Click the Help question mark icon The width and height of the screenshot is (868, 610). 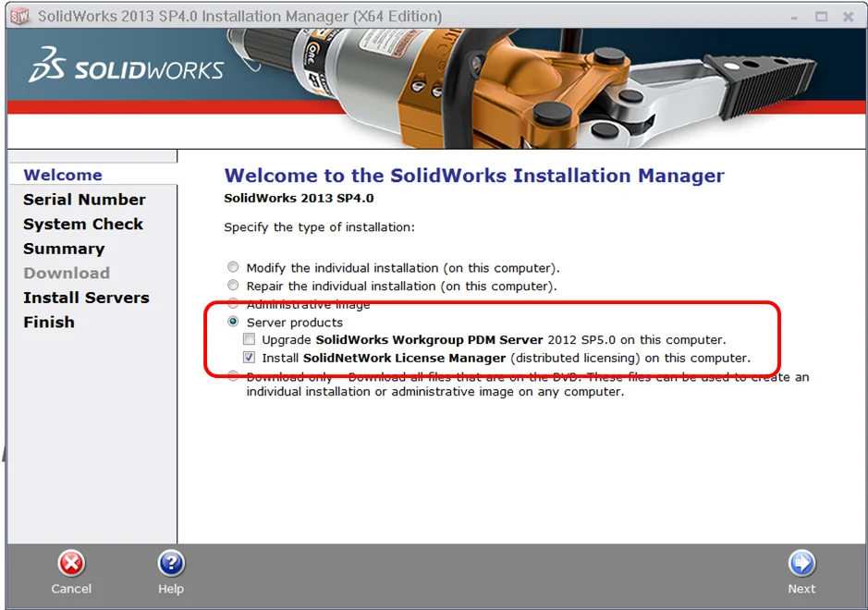coord(170,564)
